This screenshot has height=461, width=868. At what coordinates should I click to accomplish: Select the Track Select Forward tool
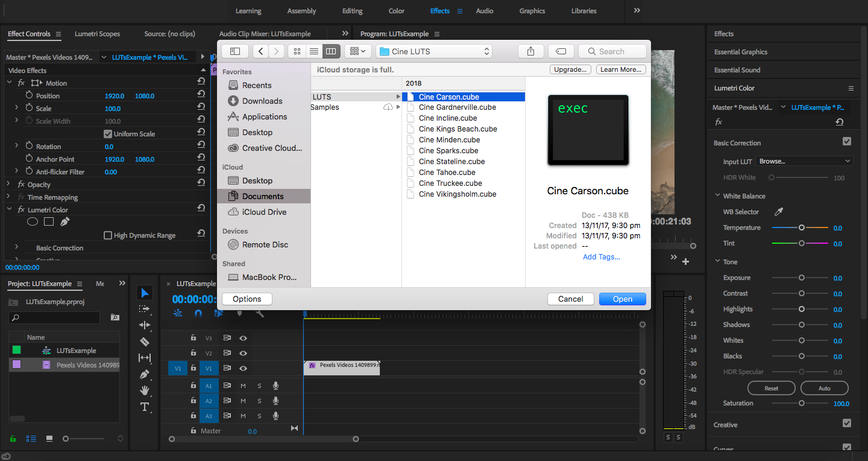click(x=145, y=309)
